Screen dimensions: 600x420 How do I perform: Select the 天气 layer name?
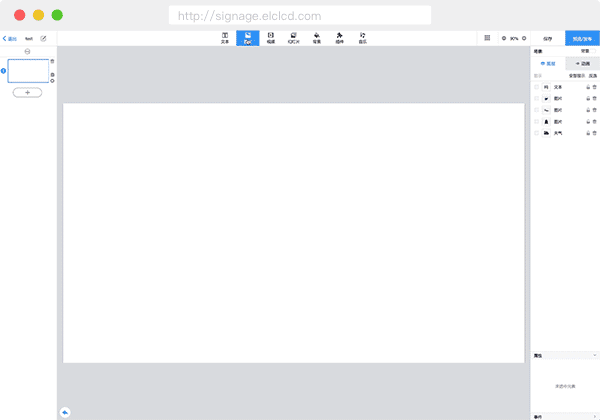[x=558, y=133]
